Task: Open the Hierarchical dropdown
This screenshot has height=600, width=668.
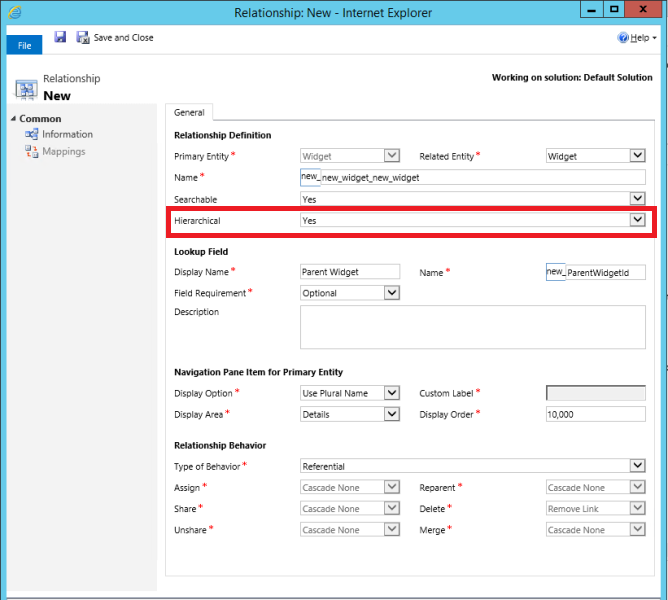Action: [x=636, y=220]
